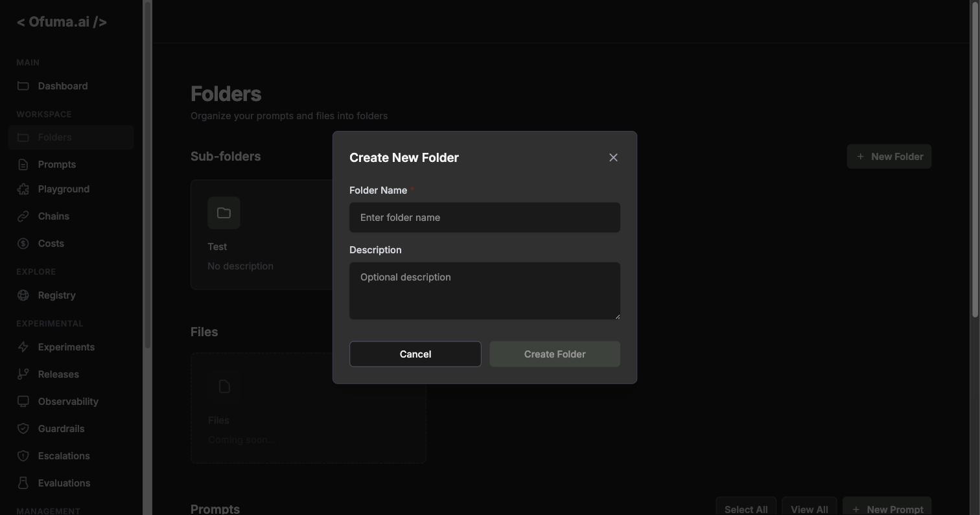980x515 pixels.
Task: Click the Experiments lightning icon
Action: [x=23, y=347]
